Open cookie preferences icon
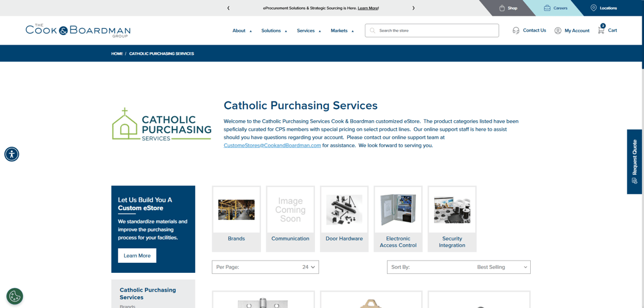 (15, 296)
